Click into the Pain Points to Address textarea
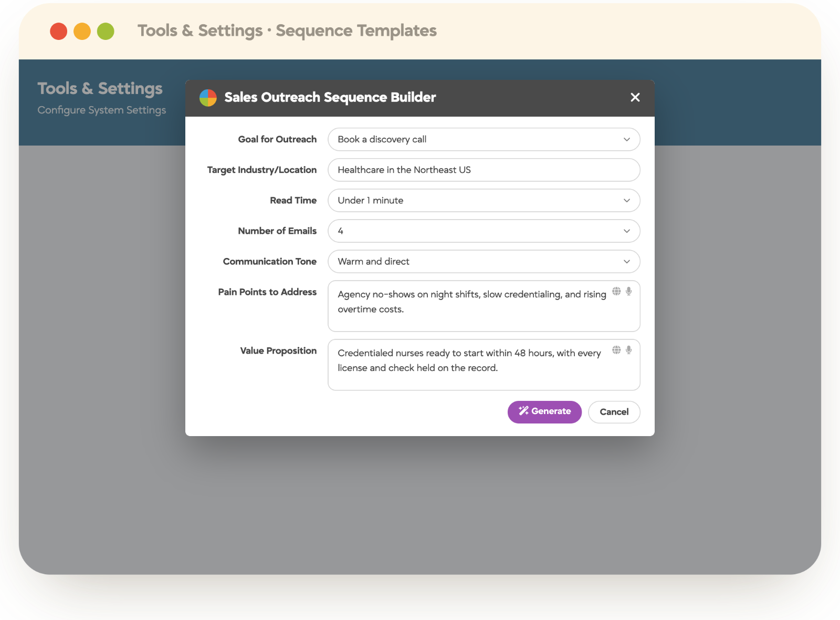The width and height of the screenshot is (840, 620). point(484,306)
